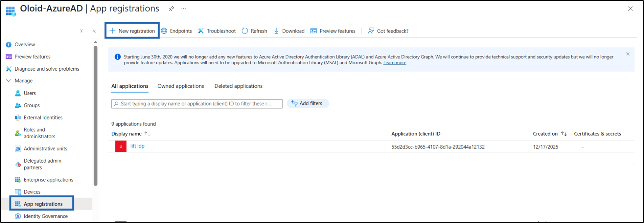Open the lift idp application

pyautogui.click(x=137, y=146)
